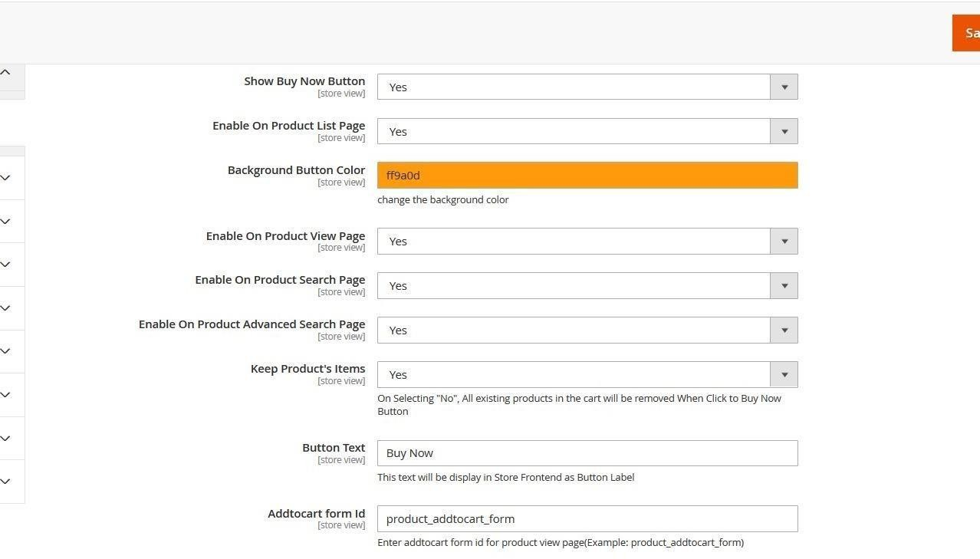The image size is (980, 559).
Task: Click the "Addtocart form Id" field label
Action: click(x=316, y=514)
